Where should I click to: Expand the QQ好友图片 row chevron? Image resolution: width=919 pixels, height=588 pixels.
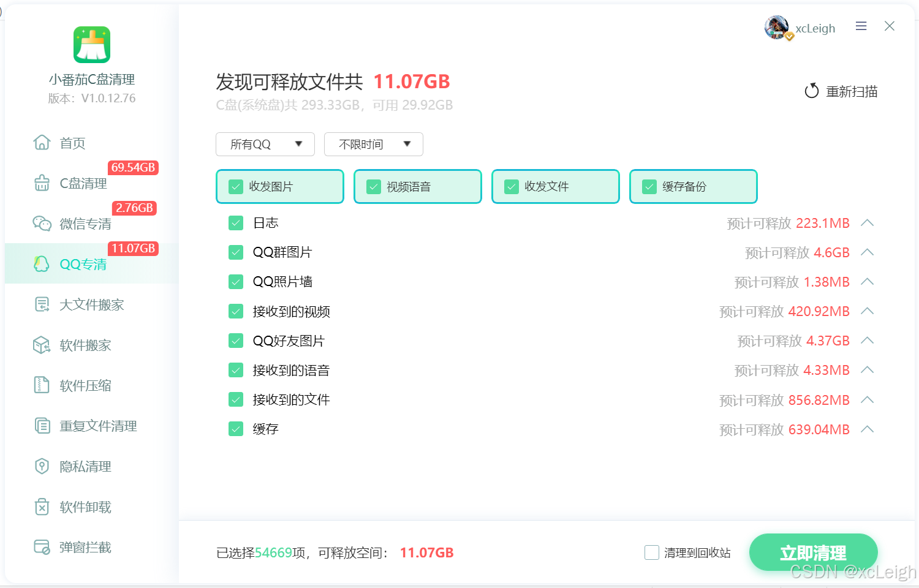pyautogui.click(x=867, y=341)
